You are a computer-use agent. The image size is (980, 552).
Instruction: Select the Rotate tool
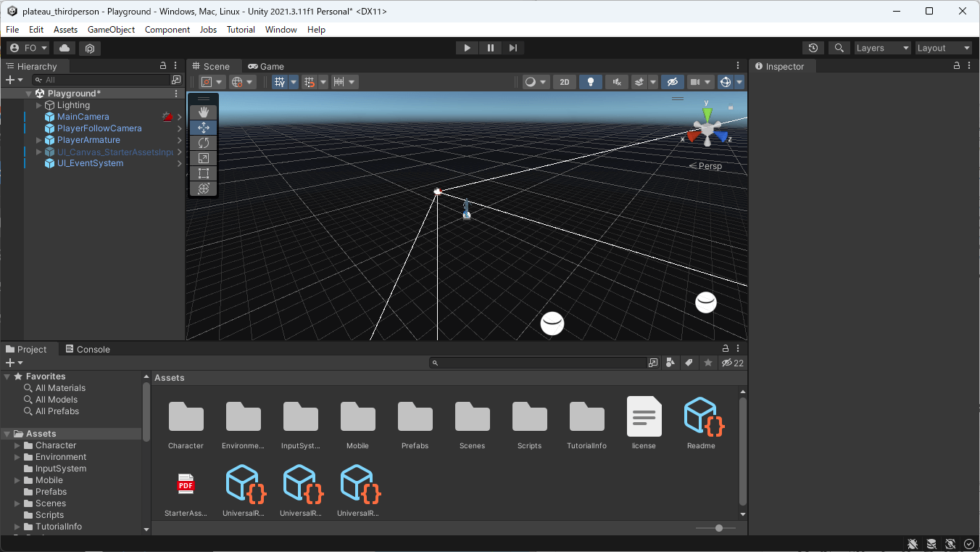coord(203,143)
